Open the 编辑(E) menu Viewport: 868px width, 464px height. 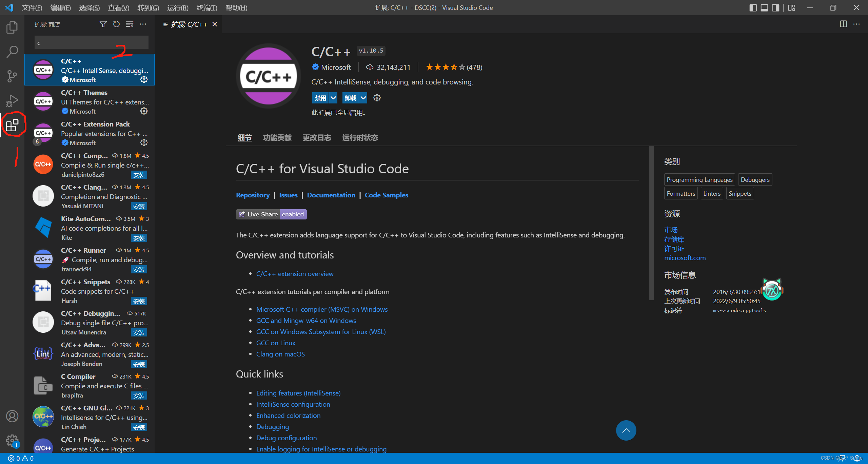[60, 8]
